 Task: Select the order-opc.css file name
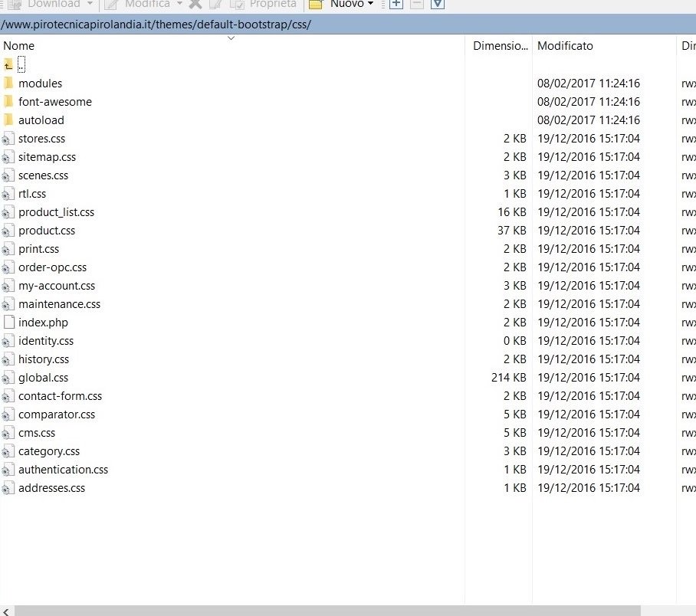point(52,267)
